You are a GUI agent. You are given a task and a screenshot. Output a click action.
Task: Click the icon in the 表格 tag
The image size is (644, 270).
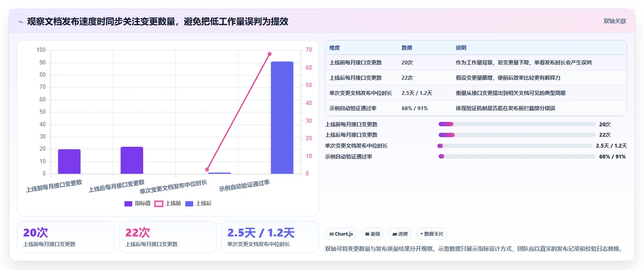click(367, 234)
